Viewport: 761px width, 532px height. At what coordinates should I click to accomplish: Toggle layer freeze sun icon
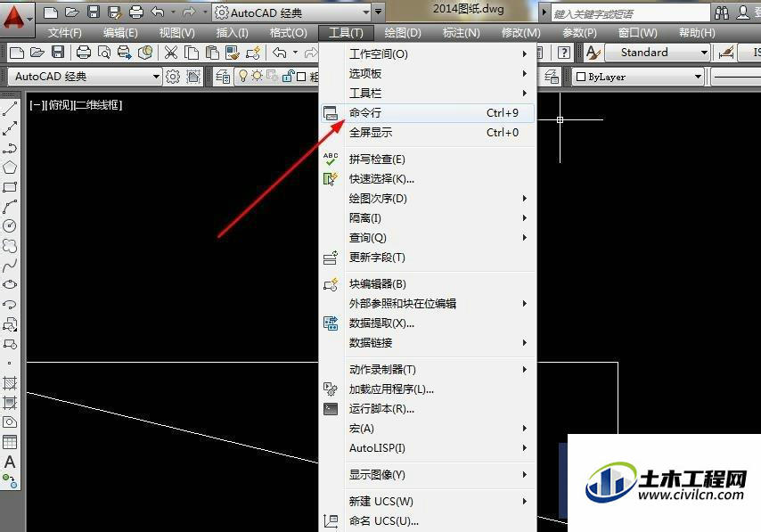258,77
